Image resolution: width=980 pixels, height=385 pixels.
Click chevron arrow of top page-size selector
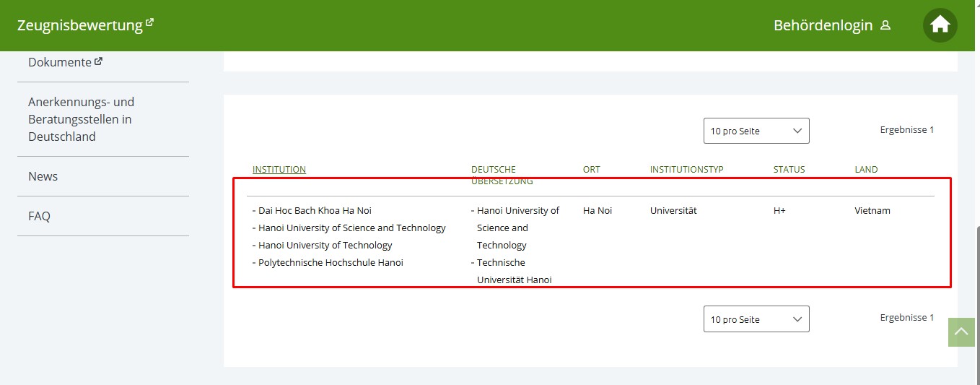tap(797, 131)
